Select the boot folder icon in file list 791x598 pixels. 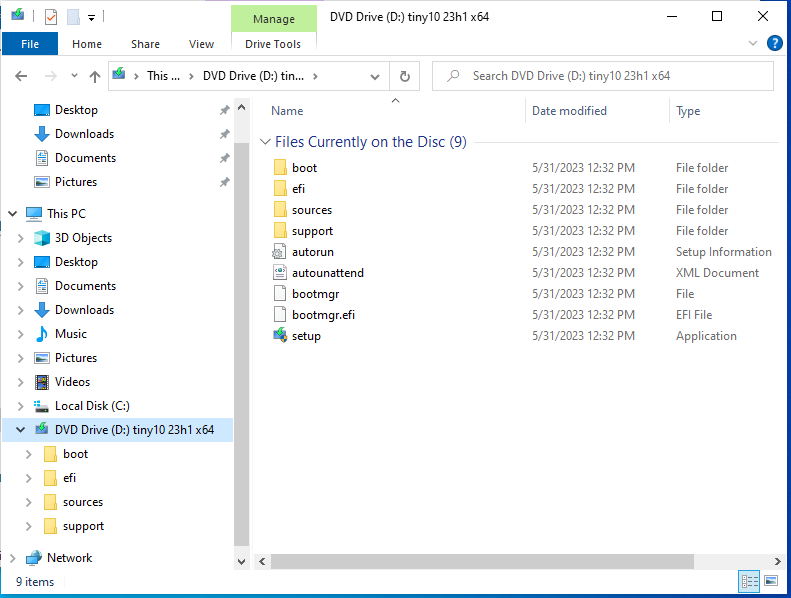tap(280, 168)
